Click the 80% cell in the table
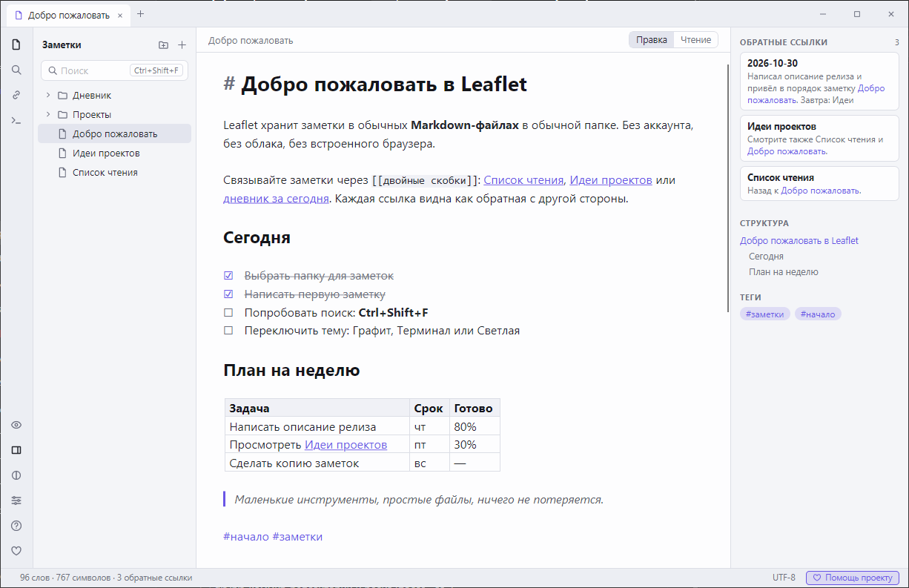 pyautogui.click(x=475, y=426)
